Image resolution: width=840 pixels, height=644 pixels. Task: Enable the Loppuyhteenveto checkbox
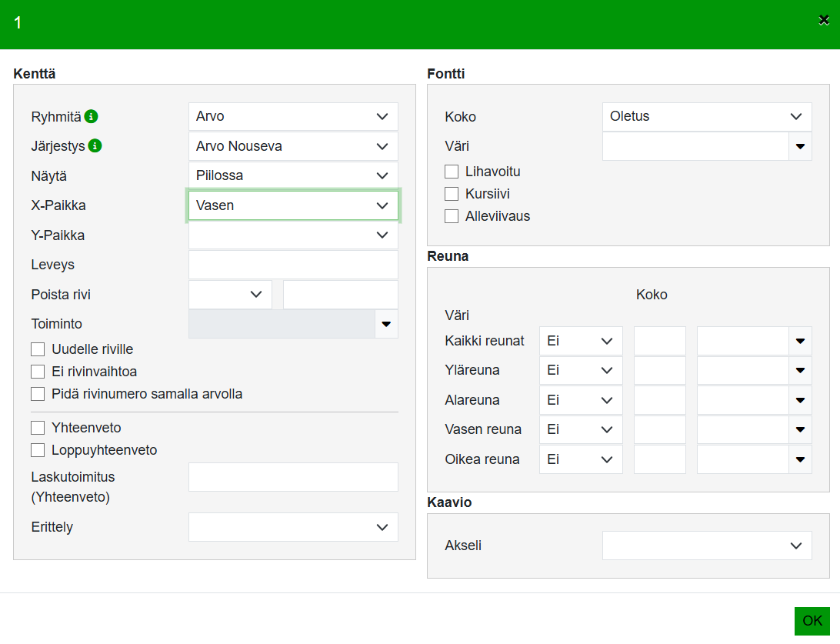[x=38, y=450]
